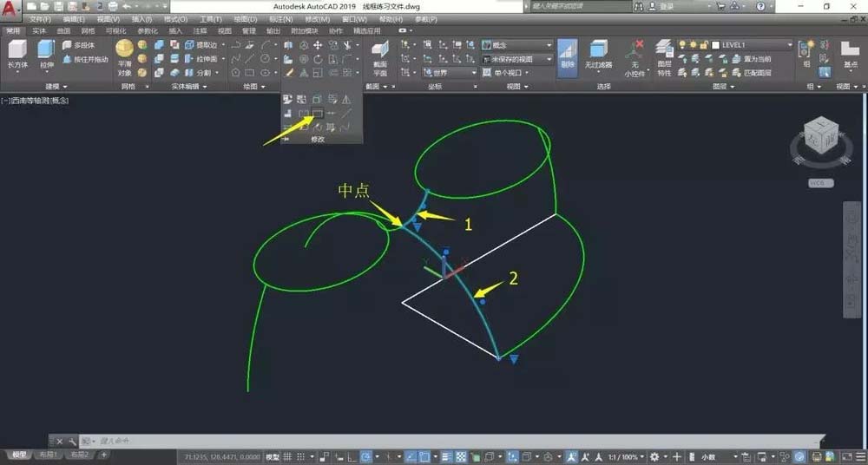Open the Single Viewport (单个视口) dropdown
This screenshot has width=868, height=465.
click(505, 73)
